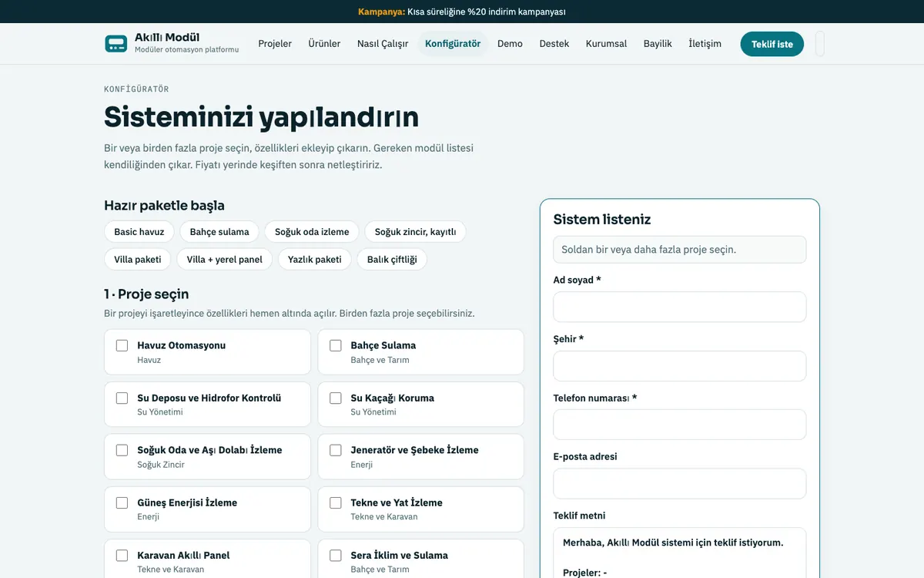The image size is (924, 578).
Task: Open the Bayilik nav link
Action: point(658,44)
